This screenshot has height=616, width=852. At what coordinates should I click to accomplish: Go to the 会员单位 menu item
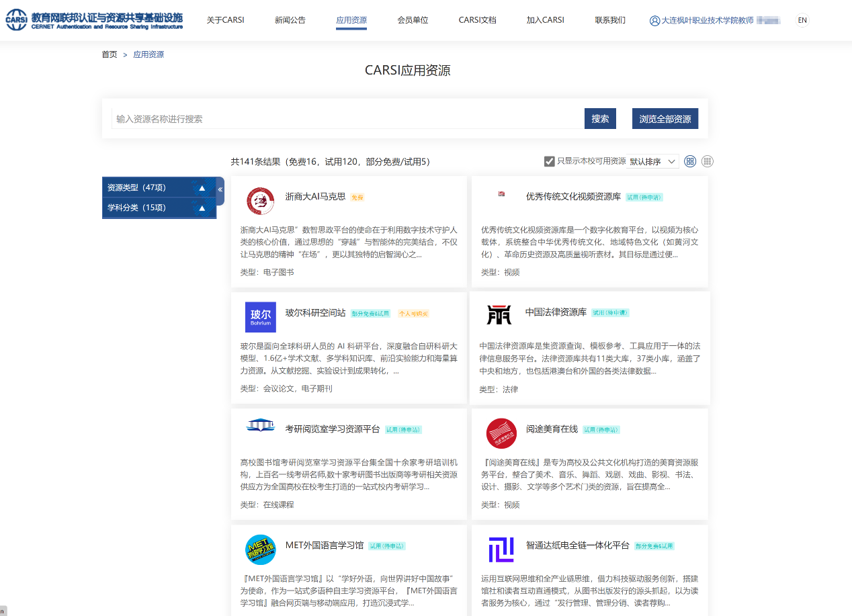[x=413, y=20]
